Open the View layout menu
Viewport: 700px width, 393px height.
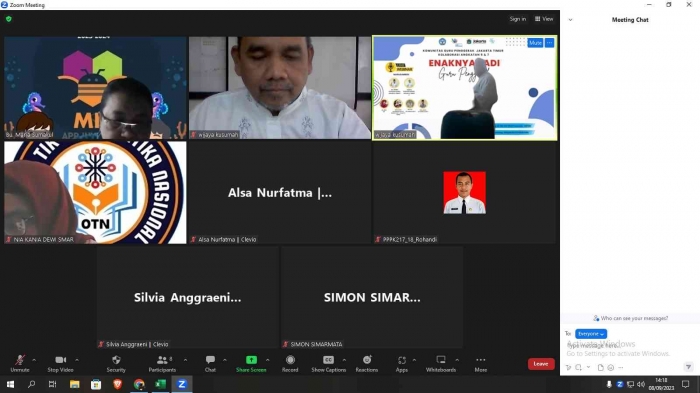(x=544, y=19)
